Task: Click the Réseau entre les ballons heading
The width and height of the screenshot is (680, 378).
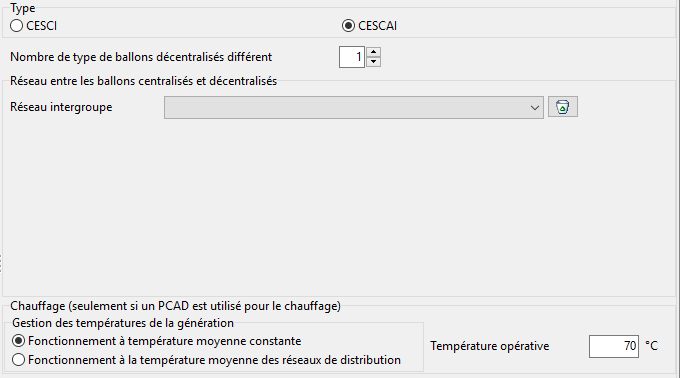Action: click(x=144, y=81)
